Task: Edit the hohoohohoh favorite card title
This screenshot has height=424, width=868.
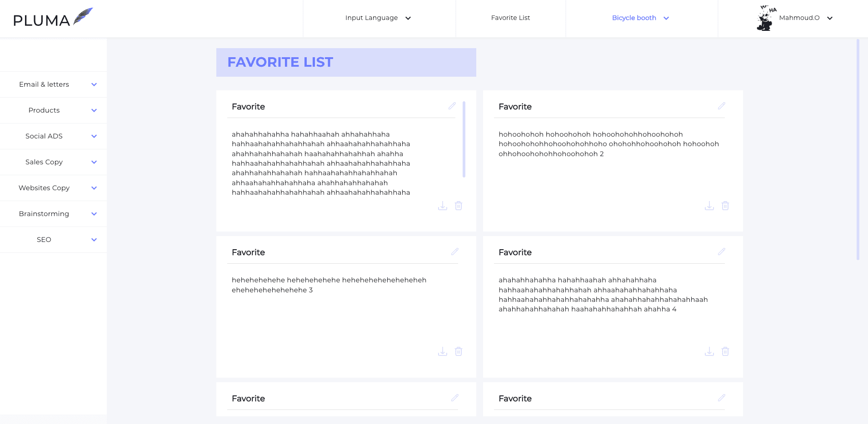Action: tap(721, 106)
